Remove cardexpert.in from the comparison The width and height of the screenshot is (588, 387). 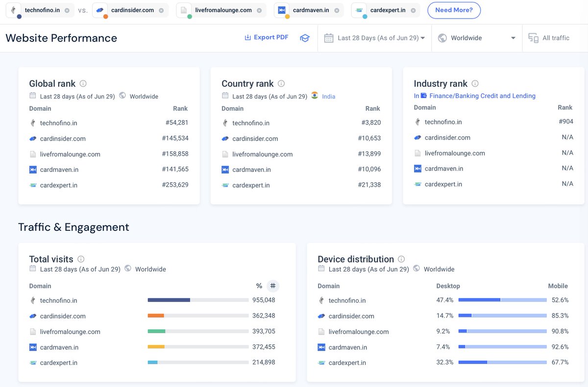click(413, 10)
